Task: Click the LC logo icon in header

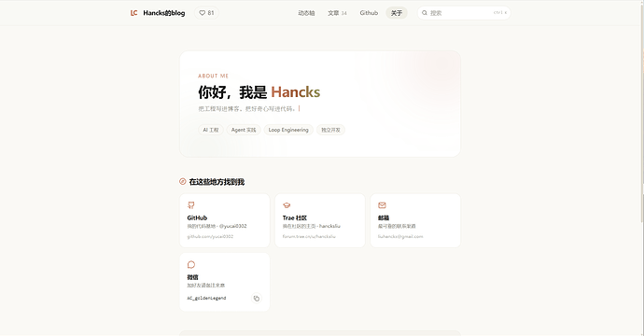Action: click(x=133, y=13)
